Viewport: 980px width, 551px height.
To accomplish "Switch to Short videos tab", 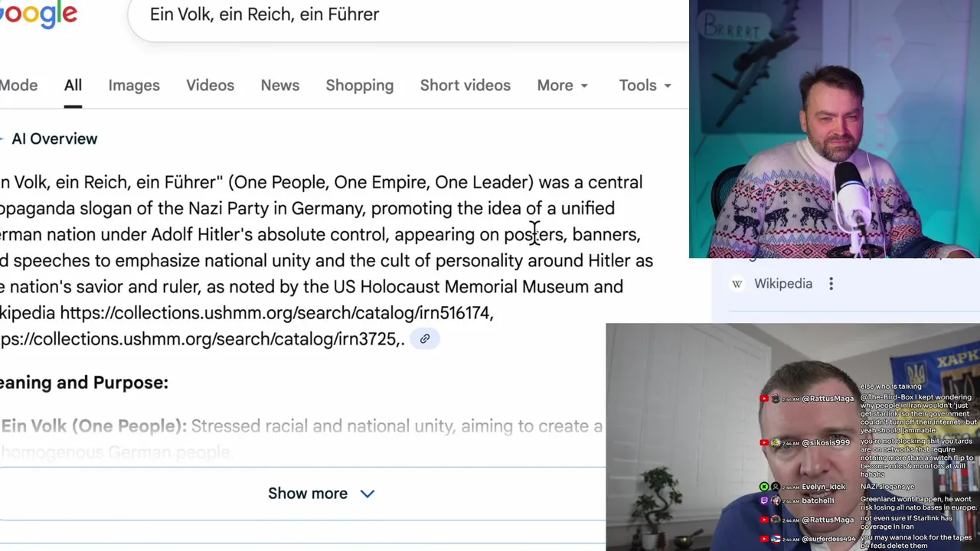I will click(x=465, y=86).
